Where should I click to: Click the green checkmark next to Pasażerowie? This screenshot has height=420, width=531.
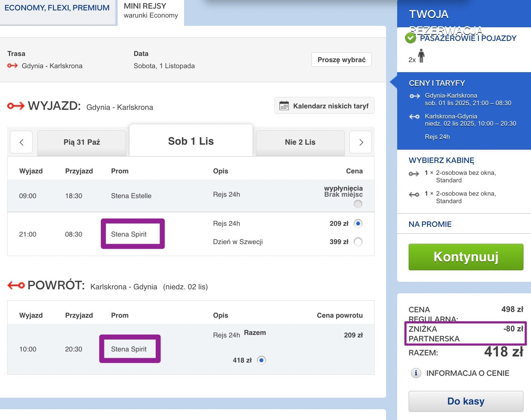coord(410,38)
